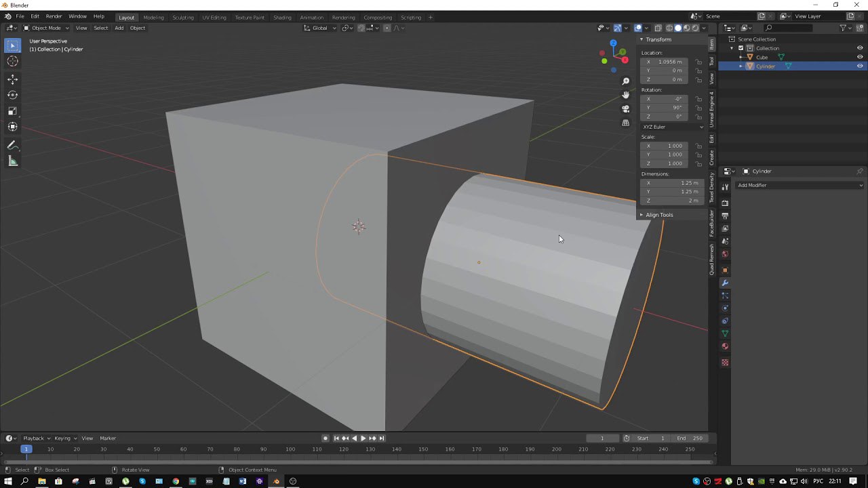Image resolution: width=868 pixels, height=488 pixels.
Task: Switch to the Sculpting workspace tab
Action: coord(183,18)
